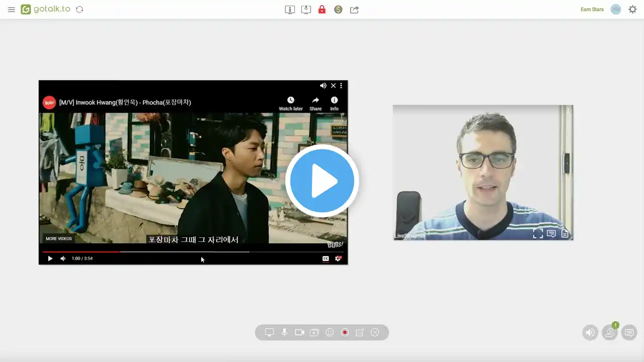The image size is (644, 362).
Task: Click the document icon on webcam tile
Action: 565,234
